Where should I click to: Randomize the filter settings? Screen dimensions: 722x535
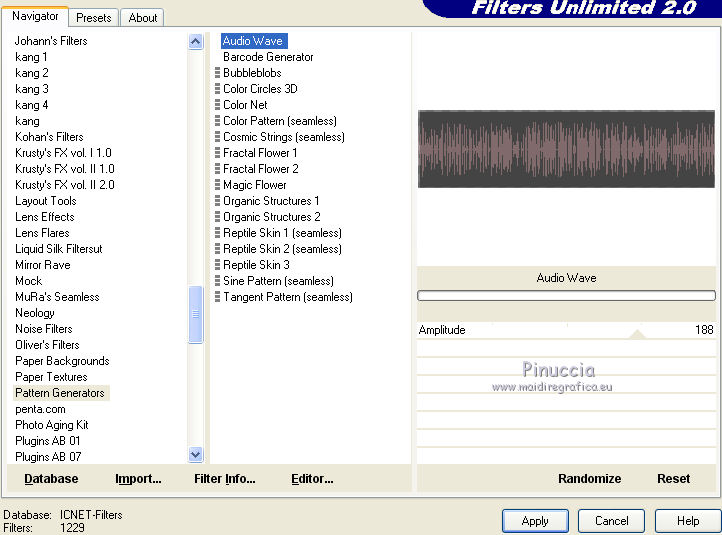[x=589, y=479]
